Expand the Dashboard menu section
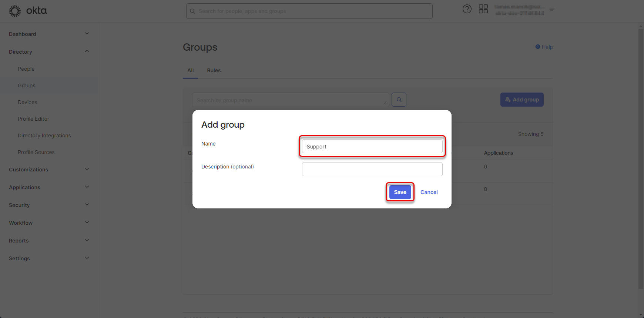644x318 pixels. (x=87, y=34)
